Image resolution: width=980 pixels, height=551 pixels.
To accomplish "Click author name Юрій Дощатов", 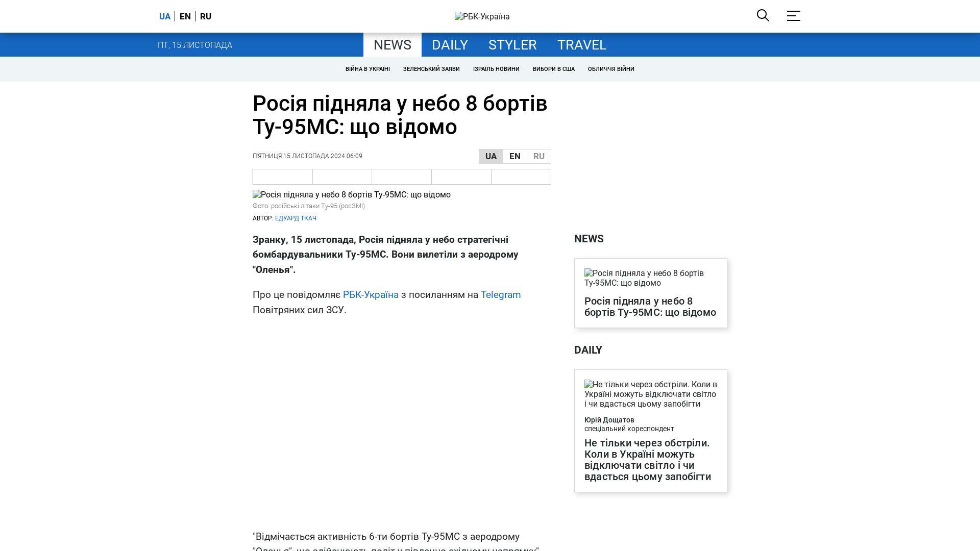I will pos(609,420).
